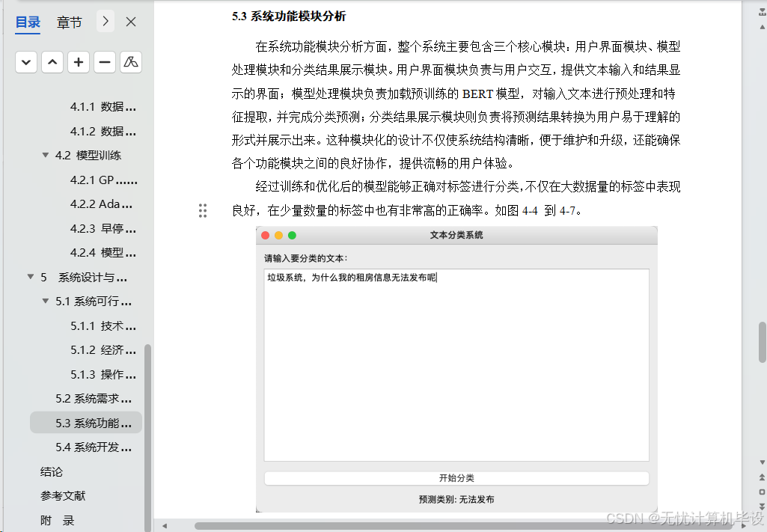Collapse outline level with up-chevron button
Image resolution: width=767 pixels, height=532 pixels.
tap(52, 62)
